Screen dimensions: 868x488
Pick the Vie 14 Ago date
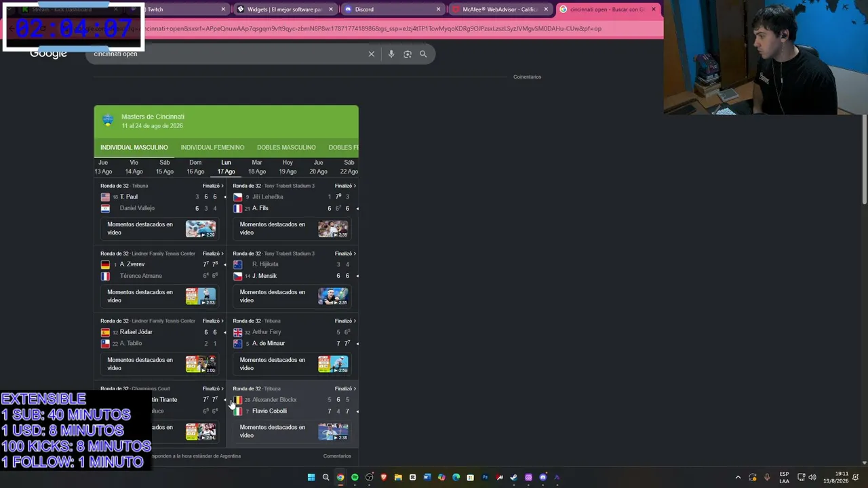point(134,167)
